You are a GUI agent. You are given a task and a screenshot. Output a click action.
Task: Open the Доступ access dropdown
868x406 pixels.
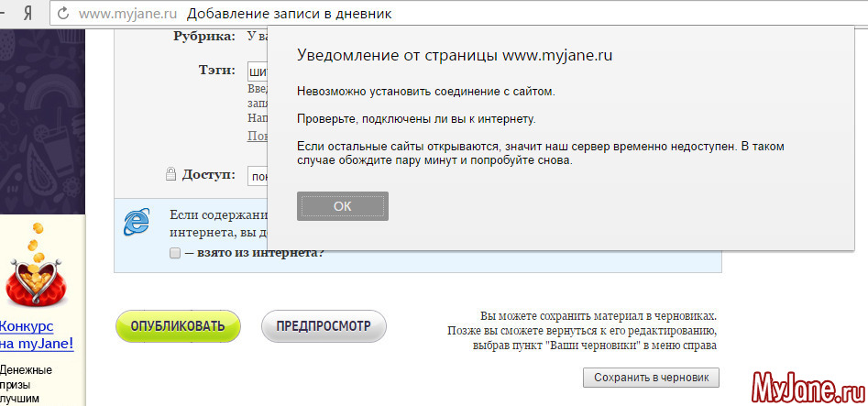click(x=257, y=175)
